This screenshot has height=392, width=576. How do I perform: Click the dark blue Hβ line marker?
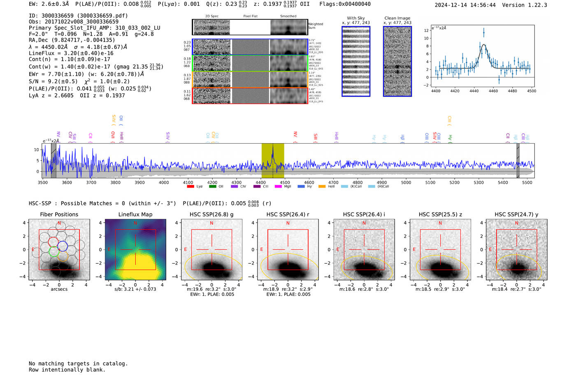coord(402,139)
